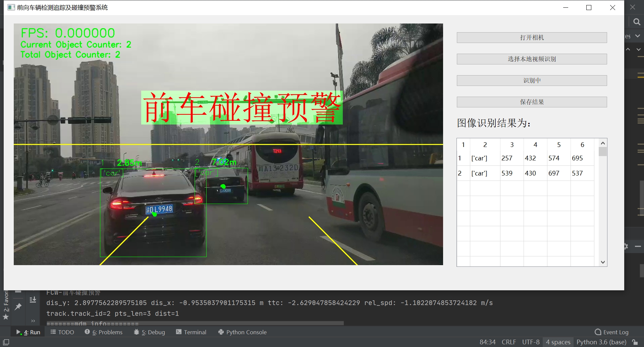Click the 打开相机 button

click(531, 37)
